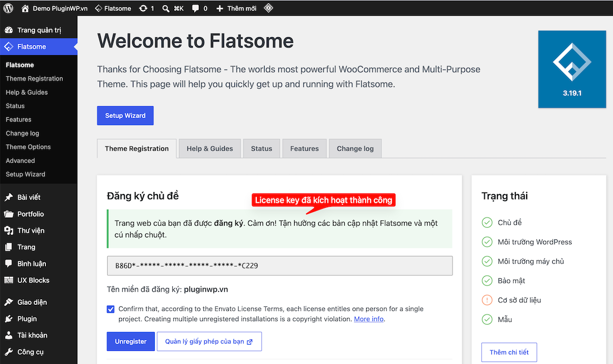613x364 pixels.
Task: Click the Chủ đề status check icon
Action: 487,223
